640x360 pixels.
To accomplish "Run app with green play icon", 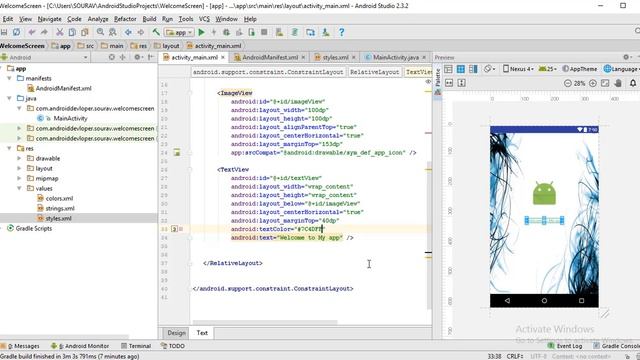I will [201, 32].
